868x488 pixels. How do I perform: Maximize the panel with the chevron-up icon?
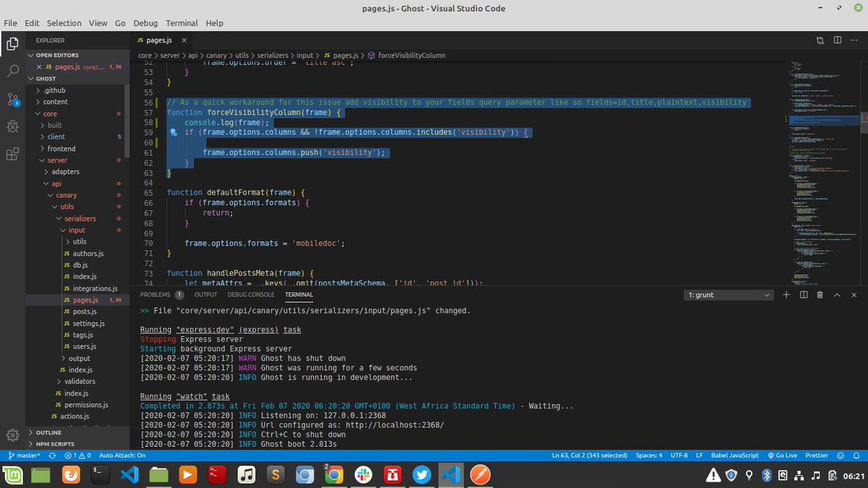tap(837, 295)
